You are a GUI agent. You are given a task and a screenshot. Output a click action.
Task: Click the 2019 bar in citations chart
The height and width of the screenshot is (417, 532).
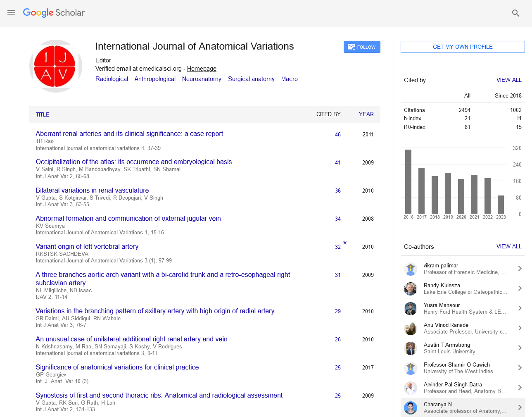[448, 193]
